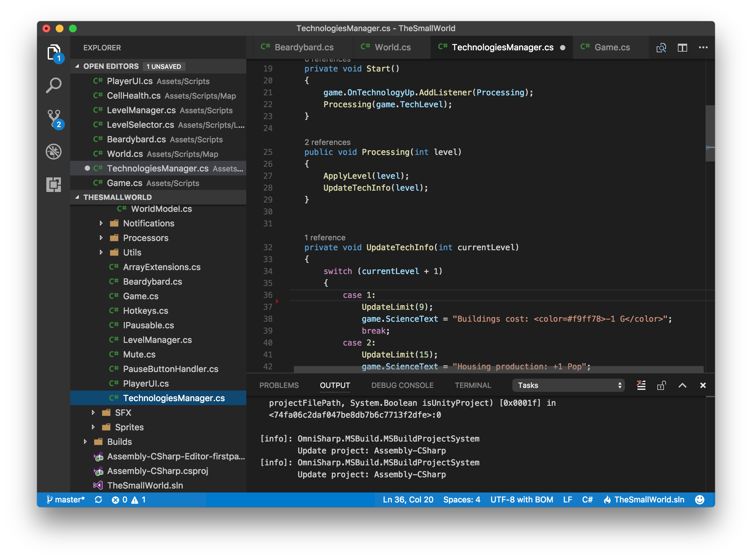Click the LF line ending selector
752x560 pixels.
click(568, 500)
